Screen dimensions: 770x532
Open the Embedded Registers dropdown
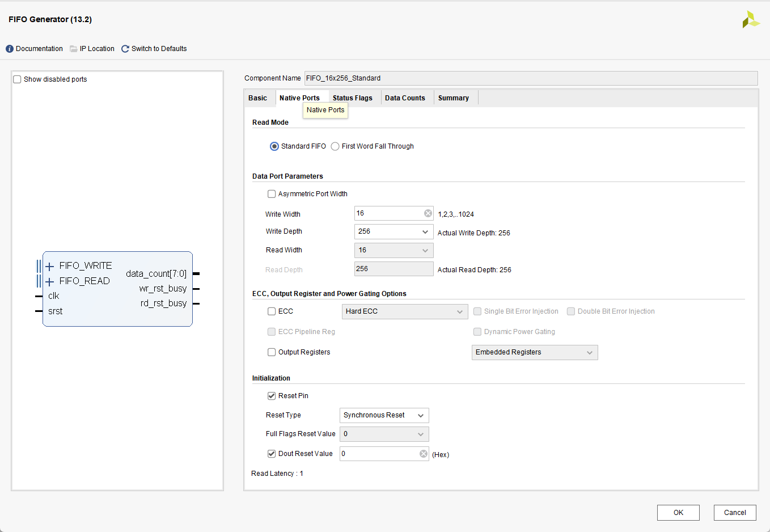coord(535,352)
